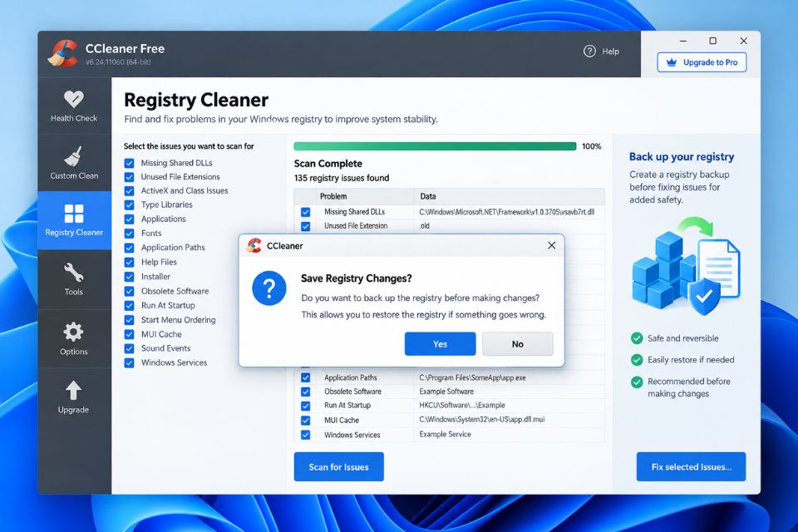
Task: Toggle the Missing Shared DLLs scan option
Action: tap(130, 163)
